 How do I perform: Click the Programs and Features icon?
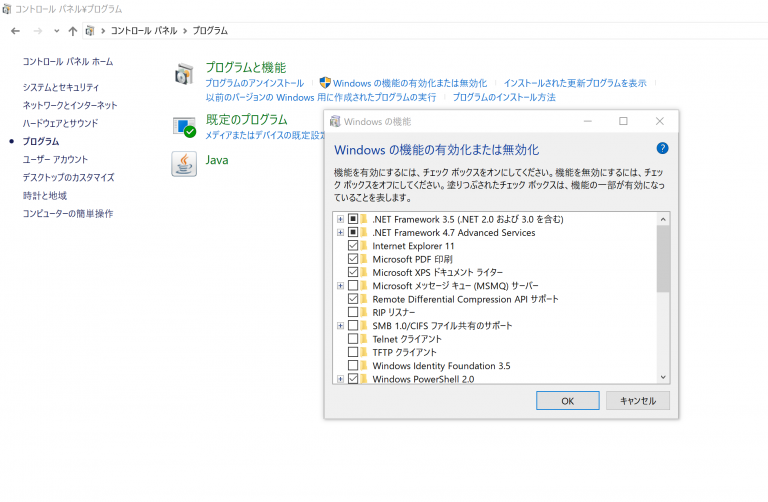[x=184, y=74]
